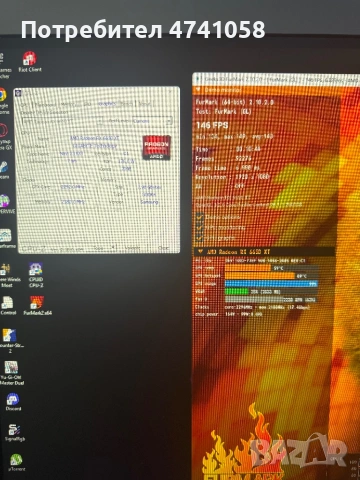
Task: Open the Riot Client desktop shortcut
Action: (30, 62)
